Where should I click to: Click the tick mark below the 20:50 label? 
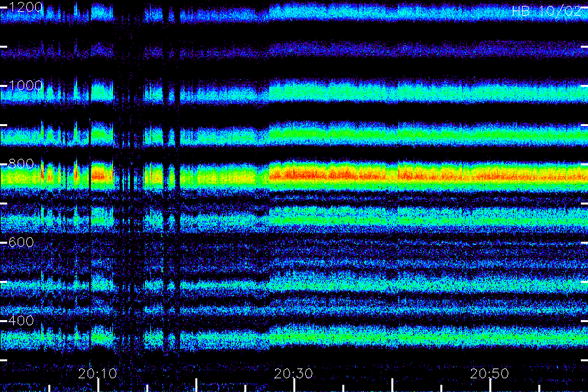coord(491,385)
